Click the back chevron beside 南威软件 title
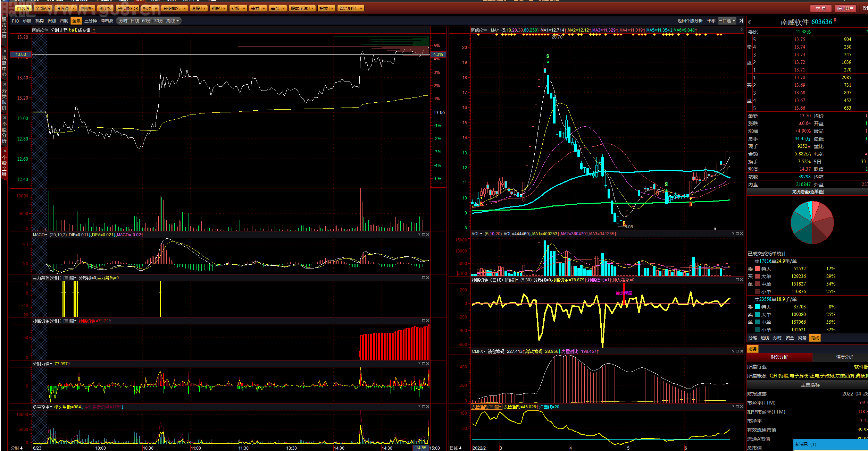The image size is (868, 451). pos(750,22)
